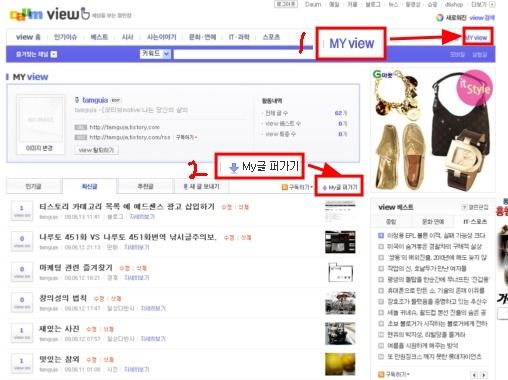The image size is (508, 380).
Task: Open the 사는이야기 menu item
Action: coord(162,37)
